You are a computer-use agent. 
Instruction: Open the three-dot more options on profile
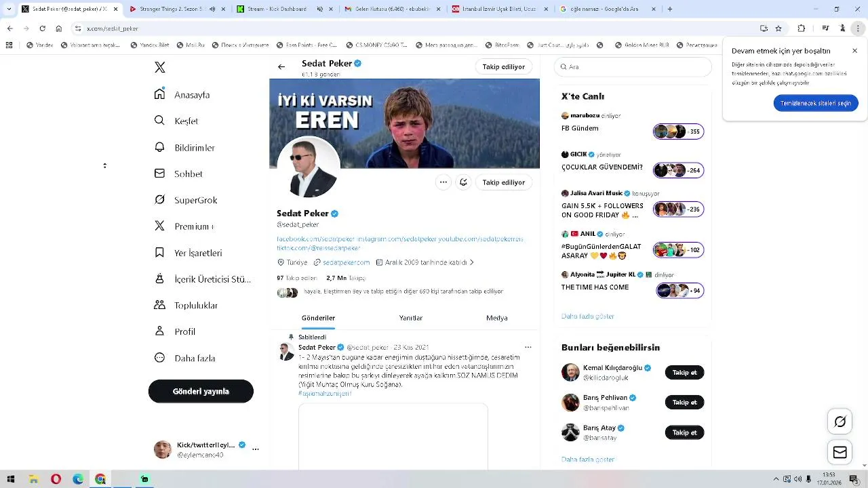click(x=443, y=182)
